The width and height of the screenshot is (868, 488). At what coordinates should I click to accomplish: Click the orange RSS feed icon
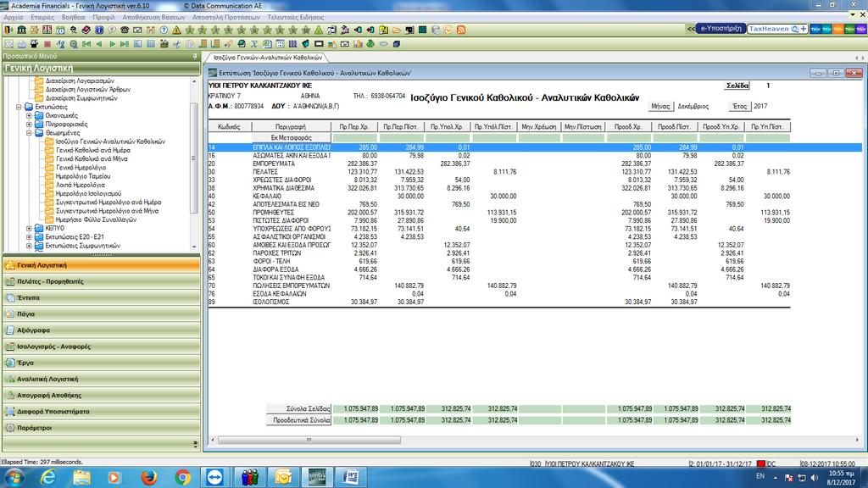(x=461, y=30)
